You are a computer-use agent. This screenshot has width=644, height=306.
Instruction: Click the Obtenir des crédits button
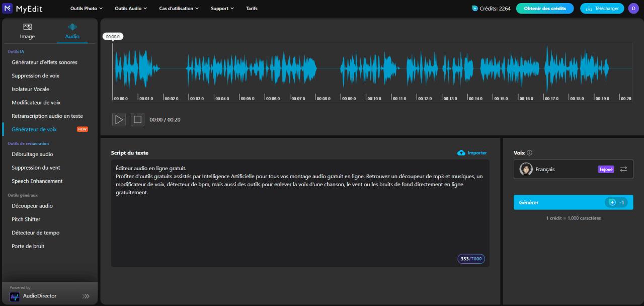click(544, 9)
